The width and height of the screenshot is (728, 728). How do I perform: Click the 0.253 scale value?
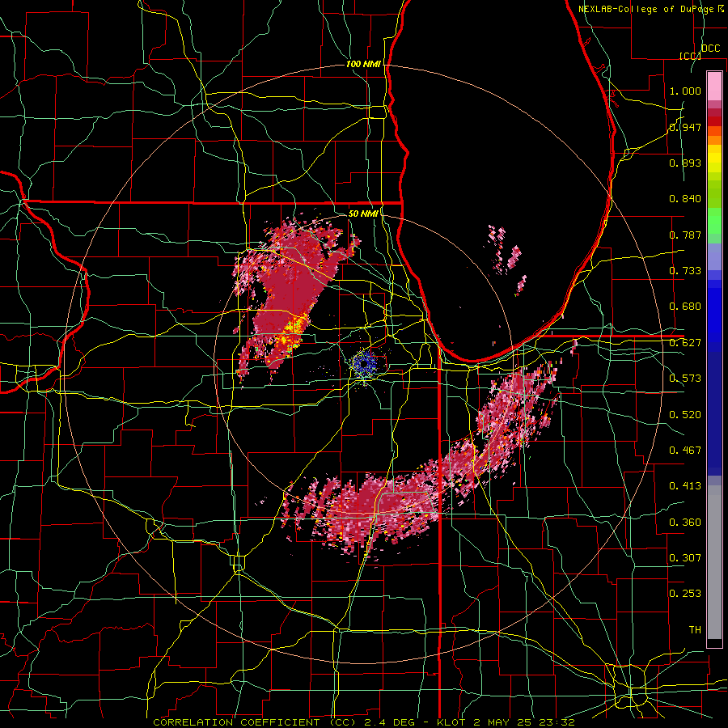coord(685,594)
